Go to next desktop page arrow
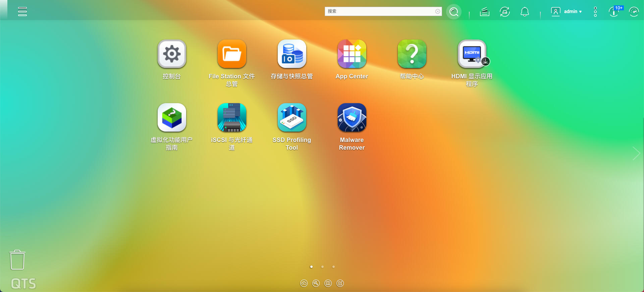The height and width of the screenshot is (292, 644). pos(636,153)
